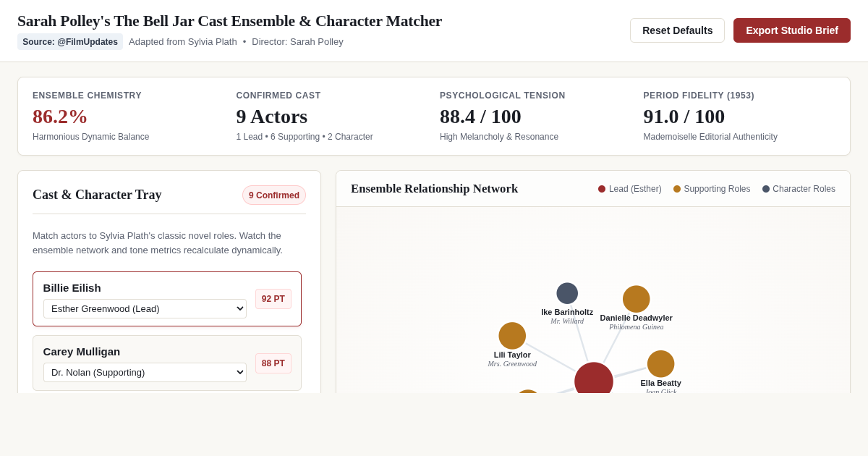Image resolution: width=868 pixels, height=456 pixels.
Task: Click the Billie Eilish name
Action: coord(72,288)
